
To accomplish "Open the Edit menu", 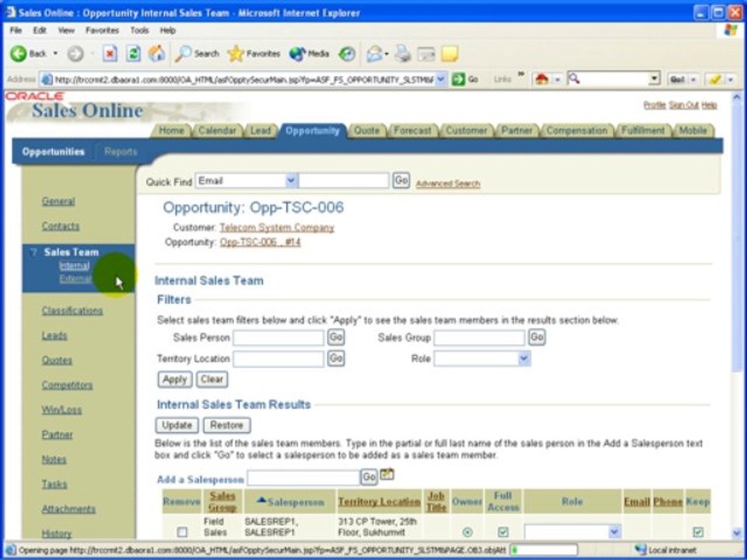I will pos(40,30).
